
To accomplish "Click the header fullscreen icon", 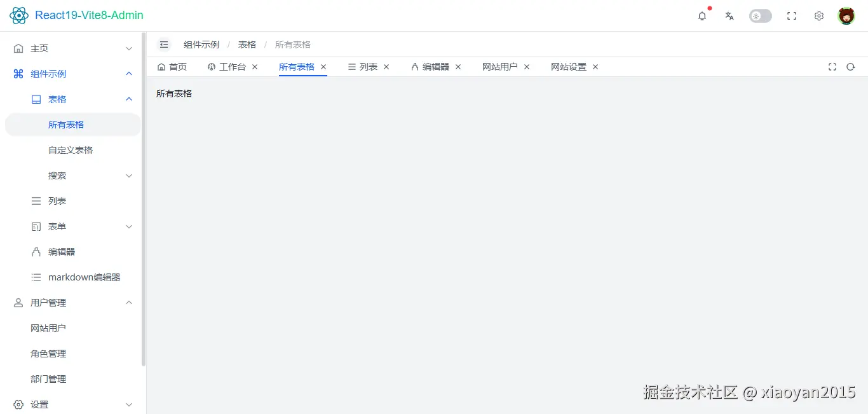I will click(792, 16).
